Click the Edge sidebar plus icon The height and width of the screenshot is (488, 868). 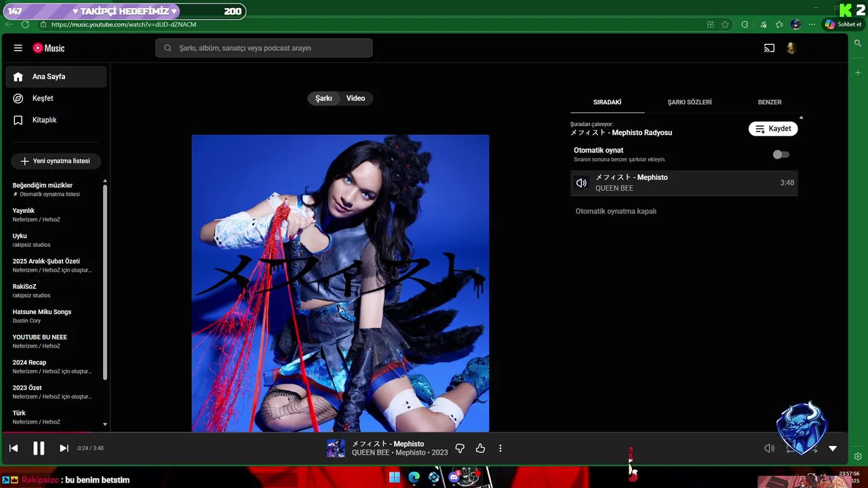tap(858, 73)
